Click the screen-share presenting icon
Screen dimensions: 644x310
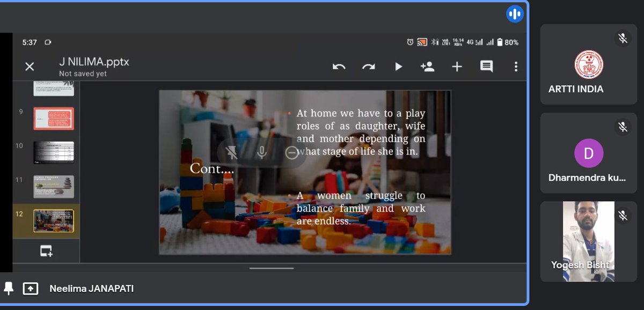pyautogui.click(x=31, y=289)
